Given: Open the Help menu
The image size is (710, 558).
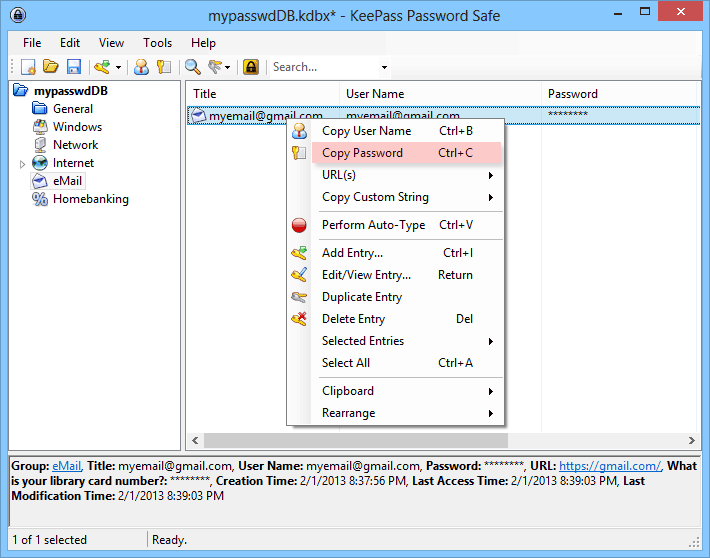Looking at the screenshot, I should (203, 43).
